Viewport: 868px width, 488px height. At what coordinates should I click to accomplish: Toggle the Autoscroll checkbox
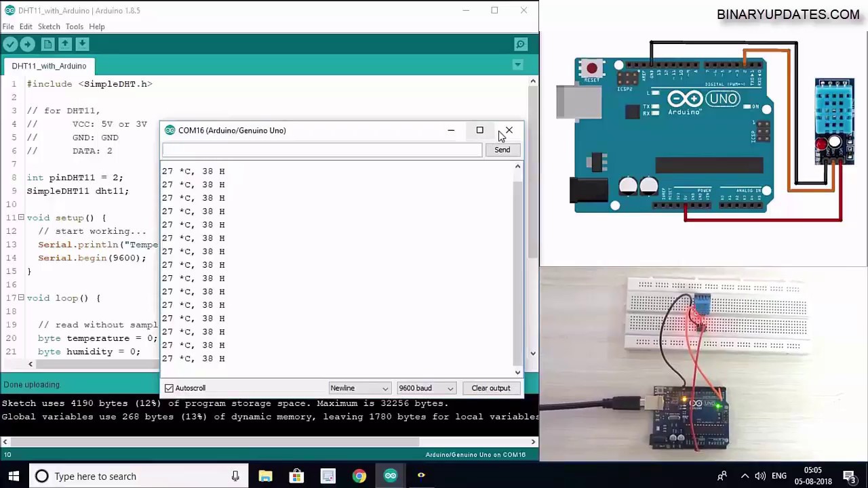point(169,388)
